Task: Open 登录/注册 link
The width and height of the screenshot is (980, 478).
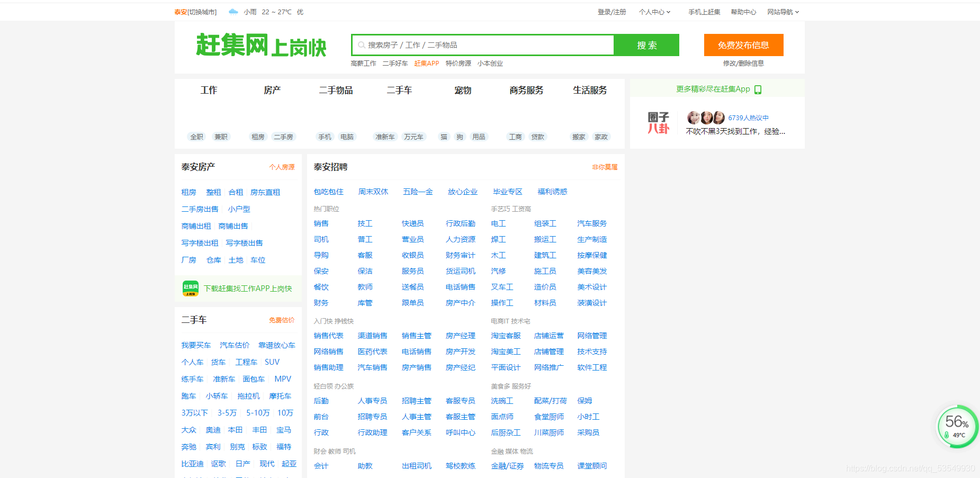Action: point(612,12)
